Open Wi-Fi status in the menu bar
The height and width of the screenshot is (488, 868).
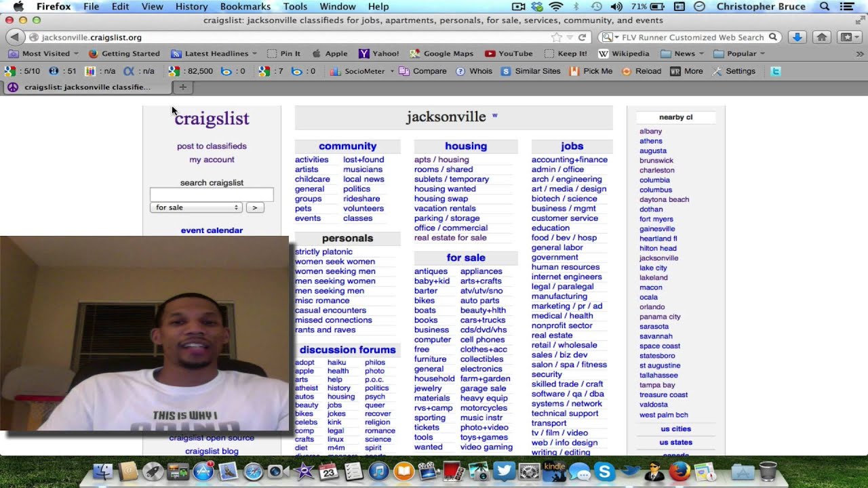click(556, 7)
